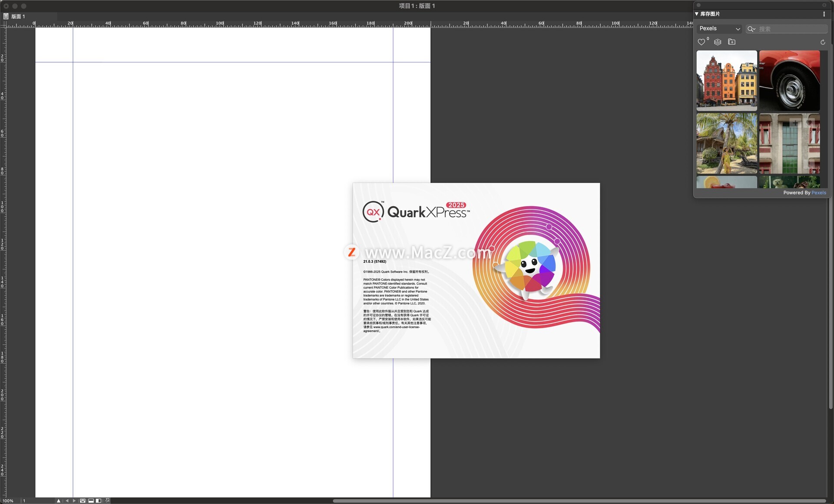Image resolution: width=834 pixels, height=504 pixels.
Task: Select the colorful buildings thumbnail
Action: 727,80
